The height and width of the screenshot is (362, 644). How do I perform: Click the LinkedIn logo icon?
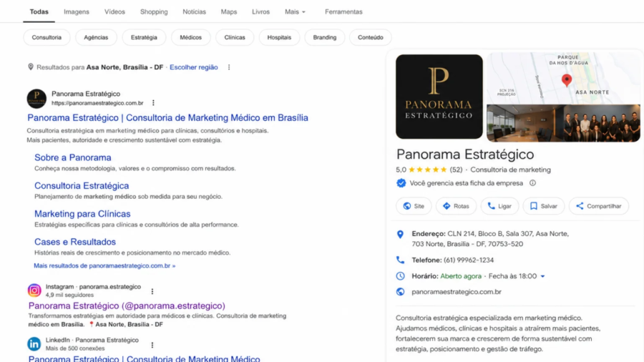[34, 344]
